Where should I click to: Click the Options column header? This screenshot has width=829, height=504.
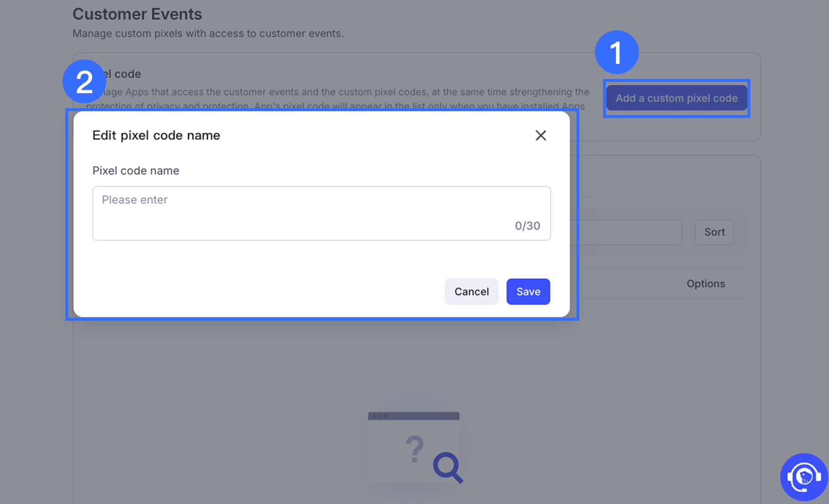(x=706, y=284)
